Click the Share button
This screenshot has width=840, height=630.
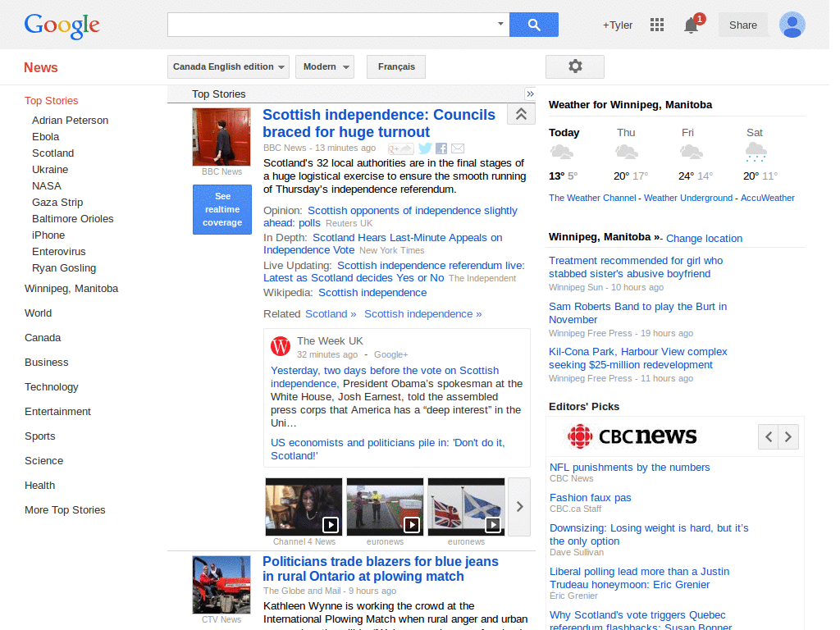[x=742, y=25]
